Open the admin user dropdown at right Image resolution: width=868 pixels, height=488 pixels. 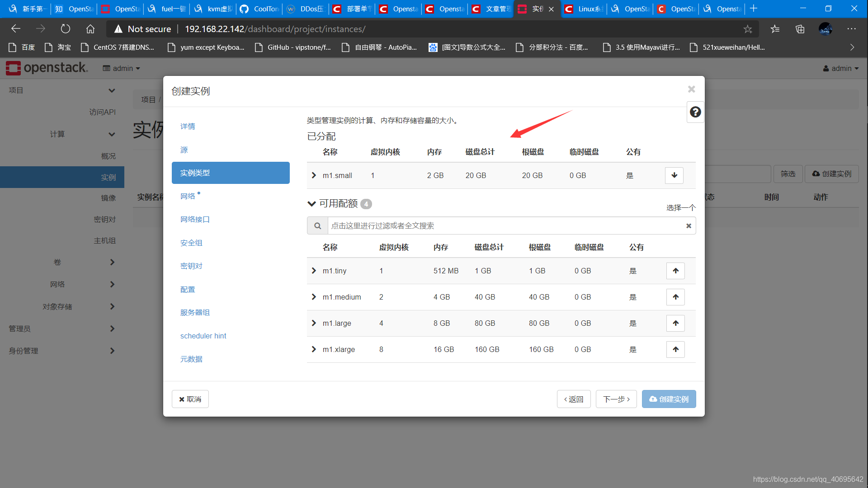tap(840, 68)
